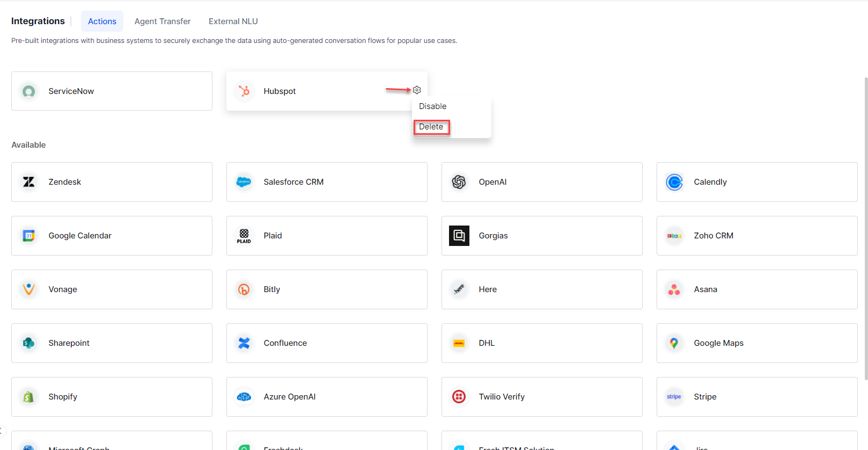The image size is (868, 450).
Task: Click the Zoho CRM logo icon
Action: click(674, 236)
